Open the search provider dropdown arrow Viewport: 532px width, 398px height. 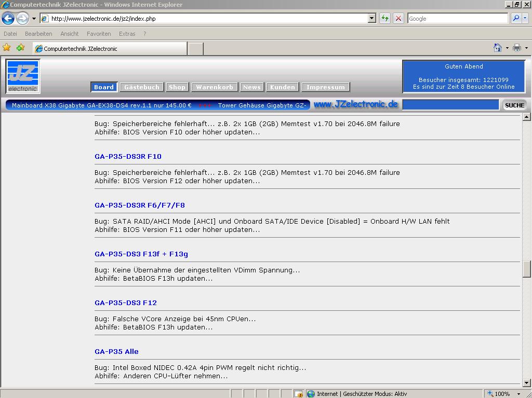(525, 18)
